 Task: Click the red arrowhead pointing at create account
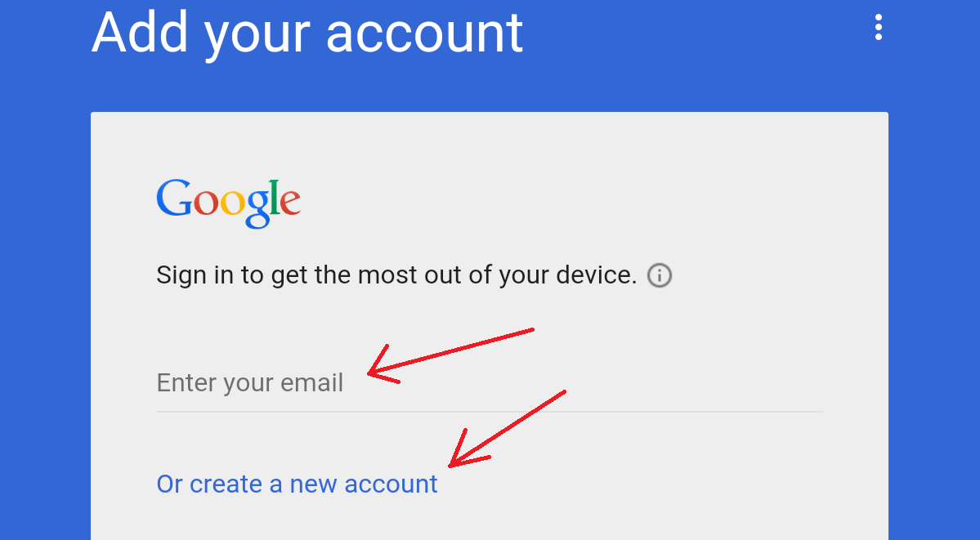(x=468, y=449)
